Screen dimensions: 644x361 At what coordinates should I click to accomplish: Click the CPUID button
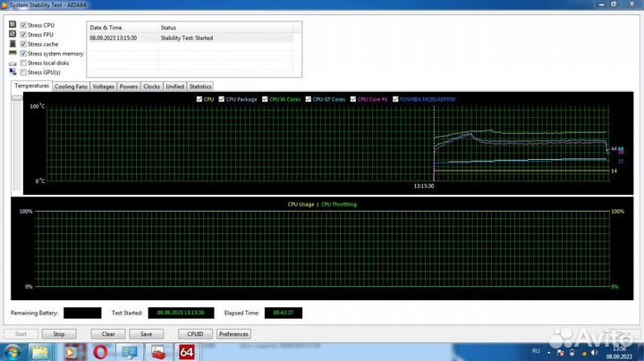coord(193,333)
